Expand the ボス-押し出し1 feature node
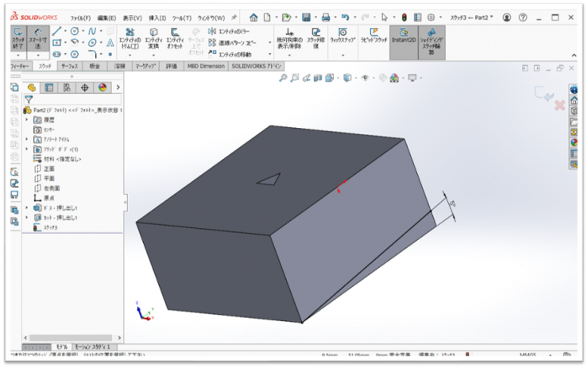The width and height of the screenshot is (588, 368). 27,207
